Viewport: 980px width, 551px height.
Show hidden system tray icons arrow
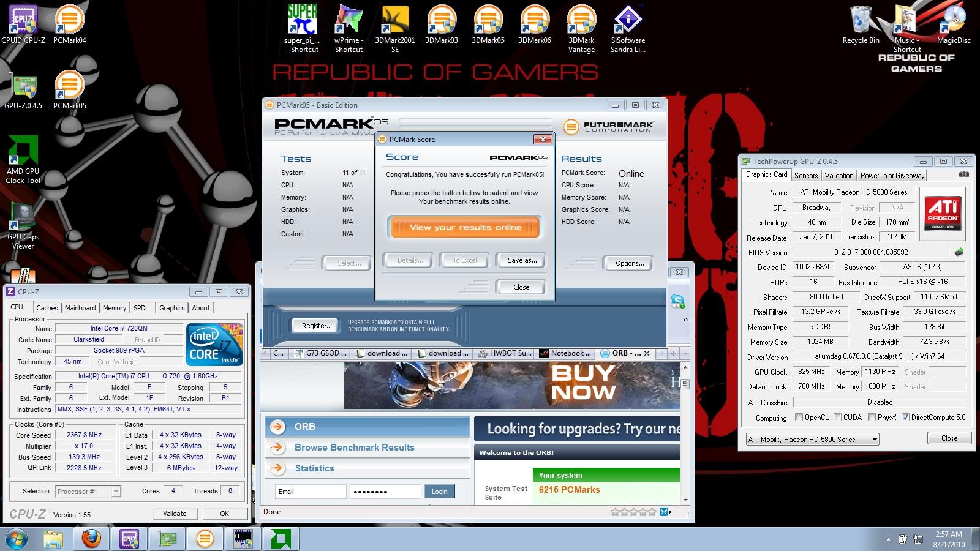[x=888, y=539]
